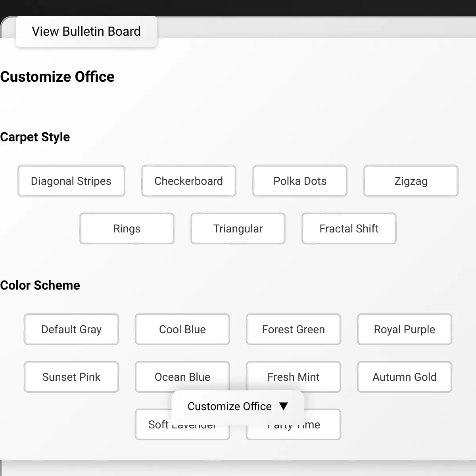476x476 pixels.
Task: Choose the Cool Blue color scheme
Action: pyautogui.click(x=182, y=329)
